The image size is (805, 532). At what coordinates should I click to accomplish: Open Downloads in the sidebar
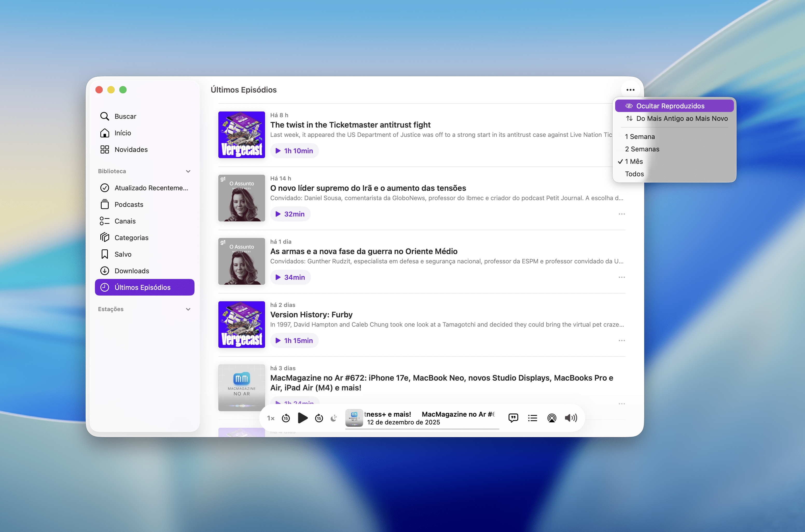pos(132,271)
